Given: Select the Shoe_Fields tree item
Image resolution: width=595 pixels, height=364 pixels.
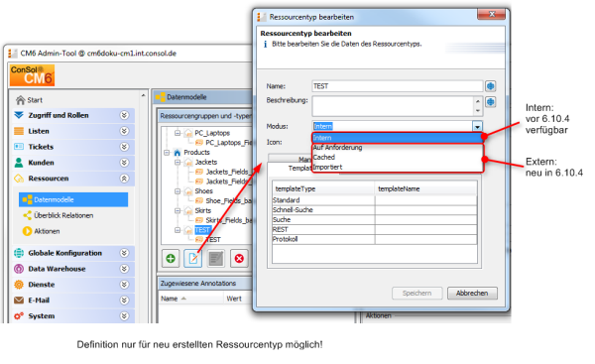Looking at the screenshot, I should pyautogui.click(x=228, y=200).
